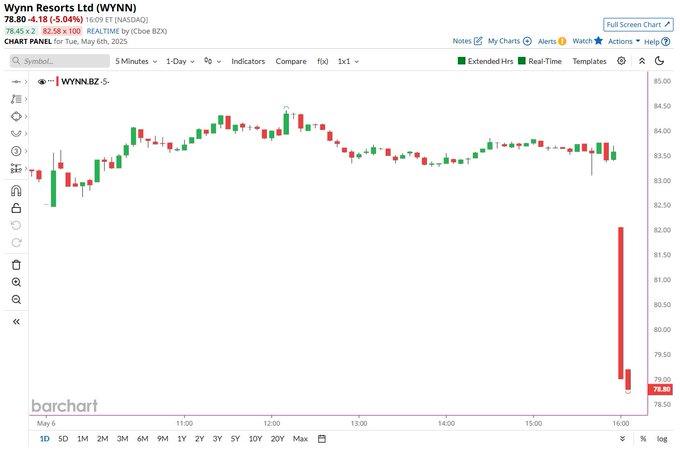680x450 pixels.
Task: Select the text annotation tool
Action: [x=16, y=99]
